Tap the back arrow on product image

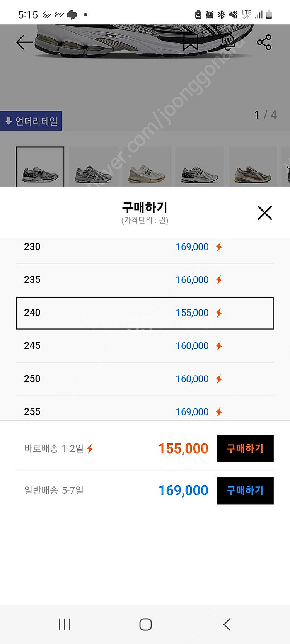tap(24, 42)
